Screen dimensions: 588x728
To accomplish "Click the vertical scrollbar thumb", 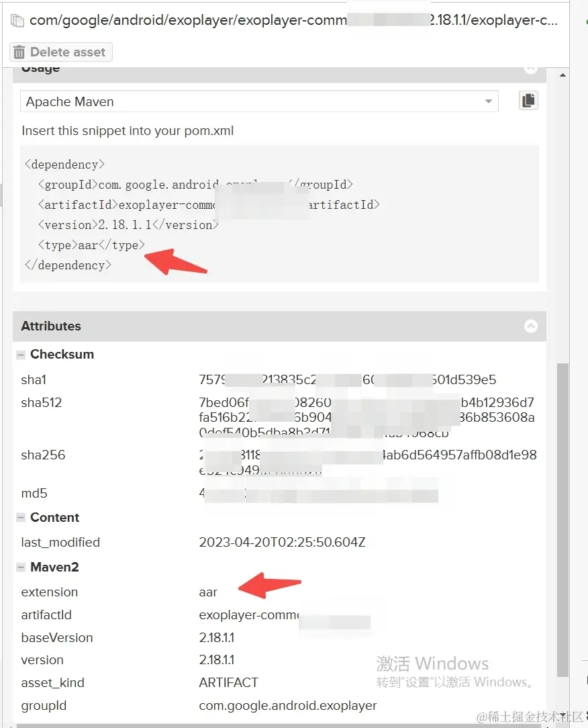I will 562,520.
